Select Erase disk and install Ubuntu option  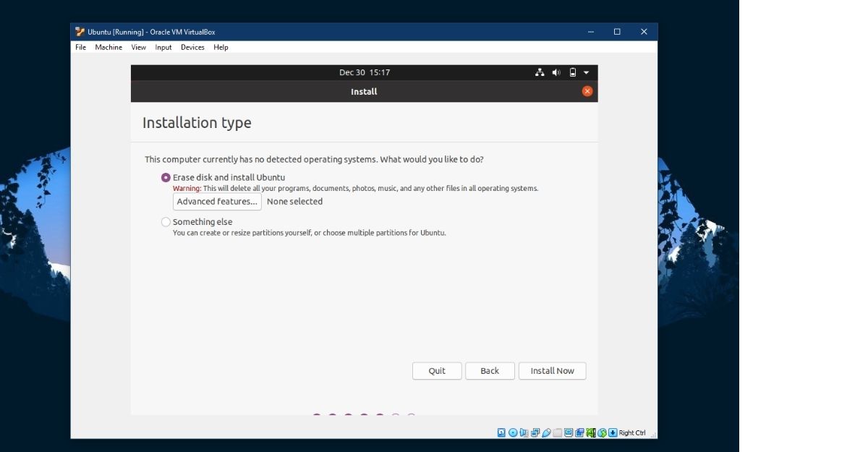(166, 177)
